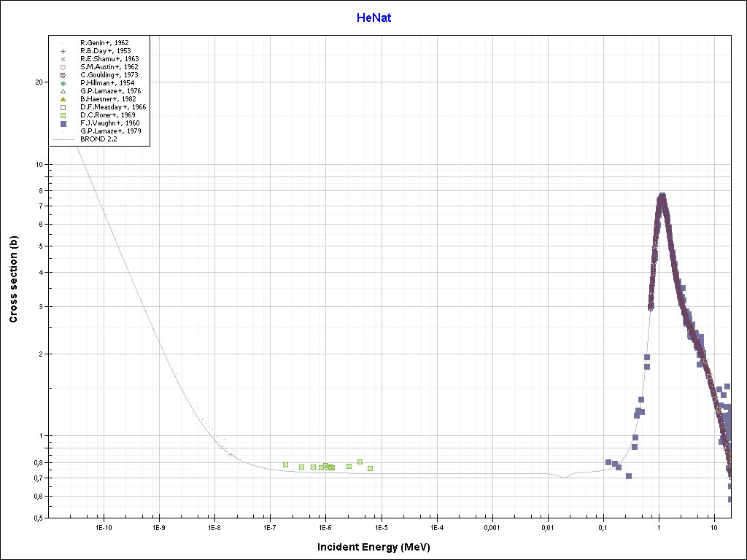Click the B.Haesner+, 1982 triangle legend marker
Screen dimensions: 747x560
63,99
